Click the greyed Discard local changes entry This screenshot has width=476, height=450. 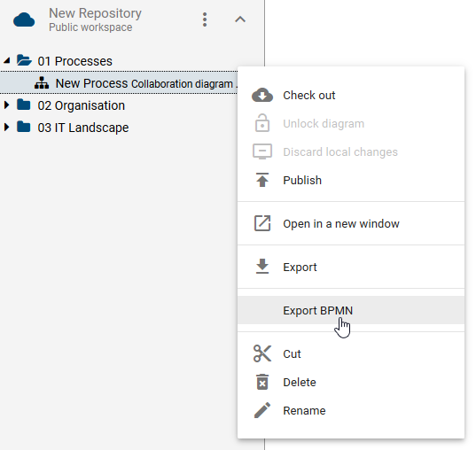coord(351,151)
